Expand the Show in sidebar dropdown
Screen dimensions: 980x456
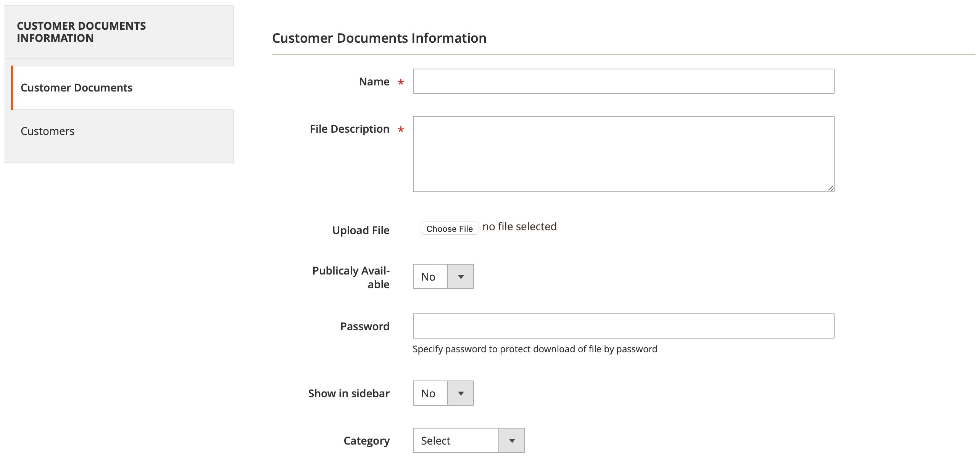pos(443,393)
